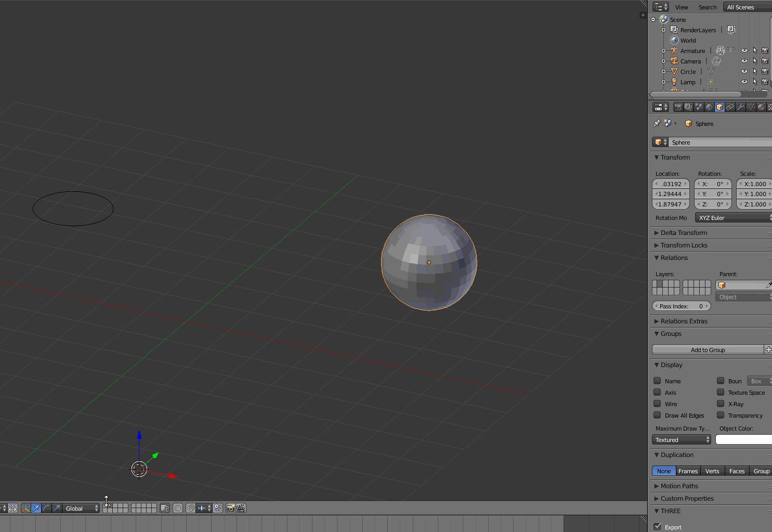The height and width of the screenshot is (532, 772).
Task: Open the All Scenes display mode dropdown
Action: pos(748,7)
